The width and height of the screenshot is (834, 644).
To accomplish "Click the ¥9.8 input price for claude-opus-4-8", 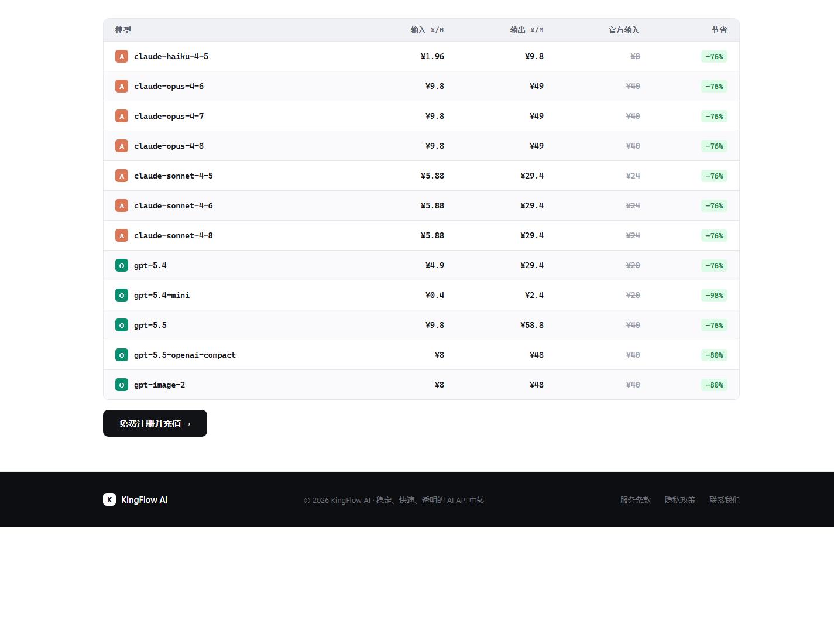I will pyautogui.click(x=435, y=146).
